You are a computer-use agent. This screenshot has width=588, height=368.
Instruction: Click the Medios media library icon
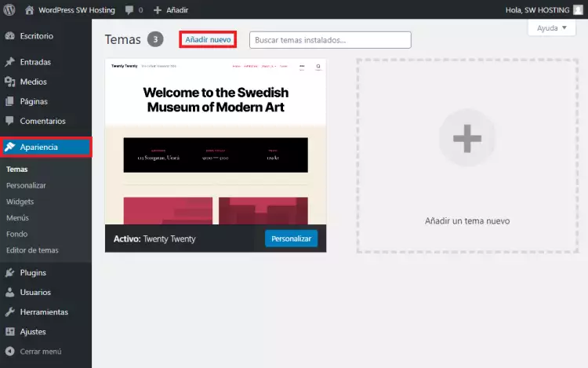(10, 82)
